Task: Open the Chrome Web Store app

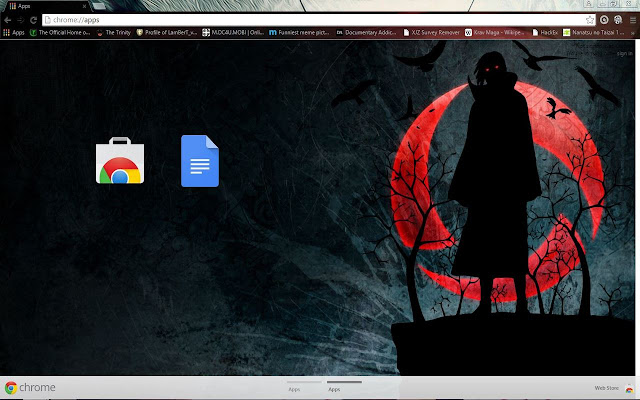Action: click(x=120, y=160)
